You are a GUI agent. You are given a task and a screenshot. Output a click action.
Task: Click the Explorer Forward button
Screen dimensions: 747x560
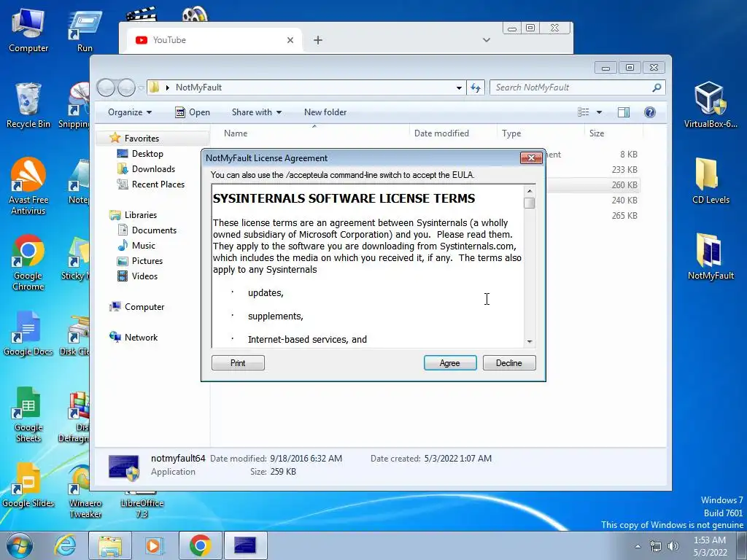tap(126, 87)
